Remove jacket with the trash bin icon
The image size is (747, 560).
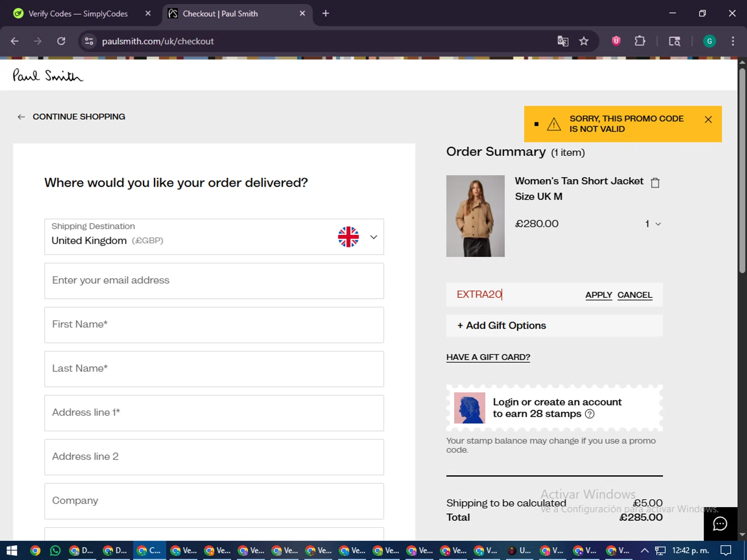click(655, 183)
